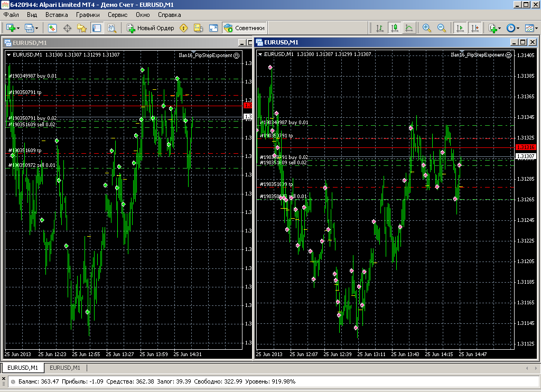
Task: Open the new chart dropdown arrow
Action: 18,28
